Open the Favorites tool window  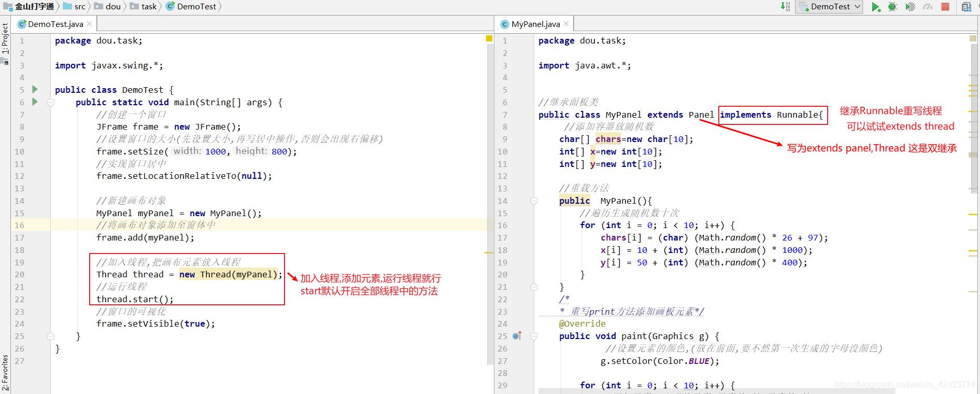pos(5,373)
